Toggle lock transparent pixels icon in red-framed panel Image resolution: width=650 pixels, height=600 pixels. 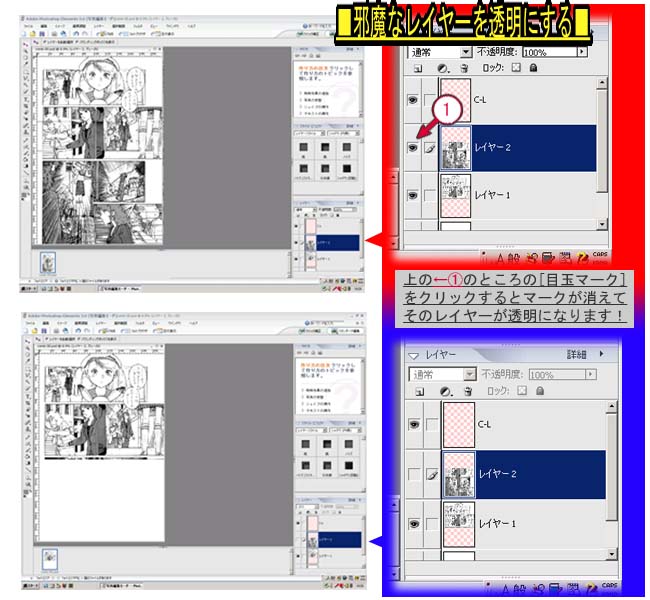[x=516, y=68]
